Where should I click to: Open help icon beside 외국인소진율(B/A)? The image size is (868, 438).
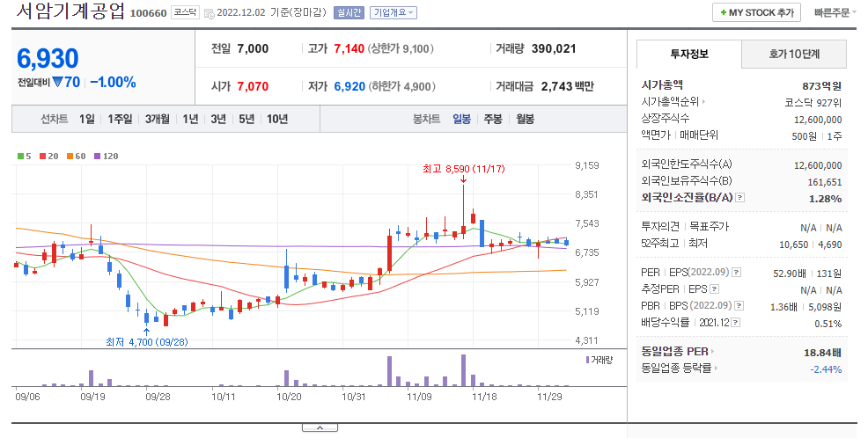pyautogui.click(x=740, y=198)
